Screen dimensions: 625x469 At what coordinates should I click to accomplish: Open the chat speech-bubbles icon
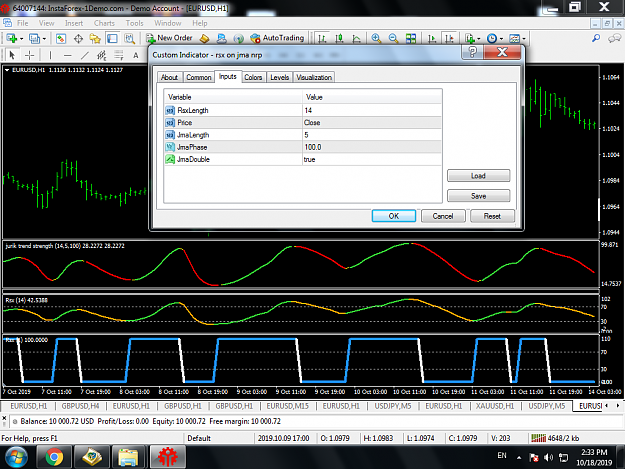(x=614, y=38)
